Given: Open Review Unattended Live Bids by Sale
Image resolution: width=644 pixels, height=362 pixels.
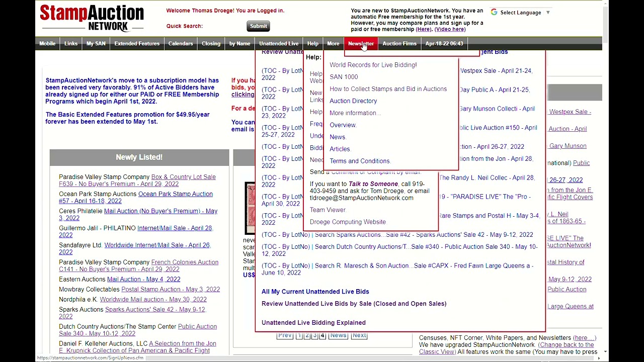Looking at the screenshot, I should (x=354, y=304).
